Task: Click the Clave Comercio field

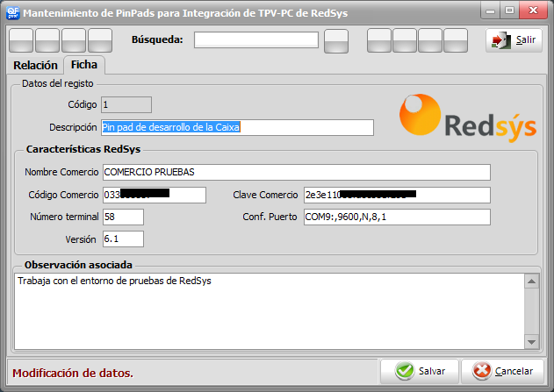Action: [397, 195]
